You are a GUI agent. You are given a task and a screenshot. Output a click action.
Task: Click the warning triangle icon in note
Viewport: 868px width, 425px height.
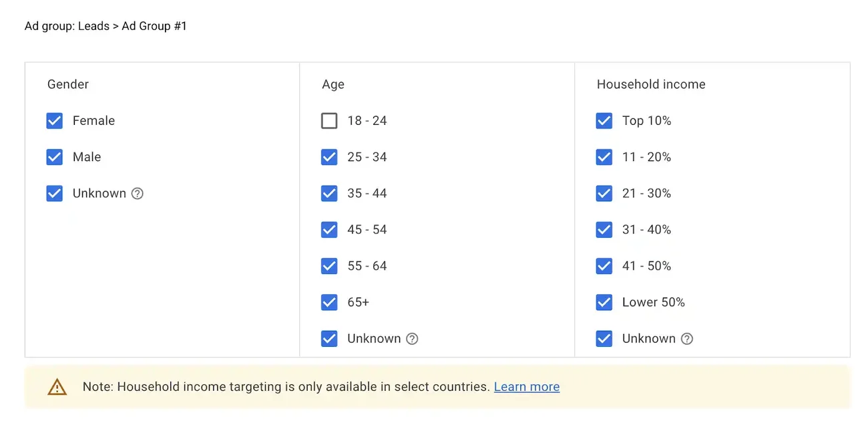click(x=57, y=387)
